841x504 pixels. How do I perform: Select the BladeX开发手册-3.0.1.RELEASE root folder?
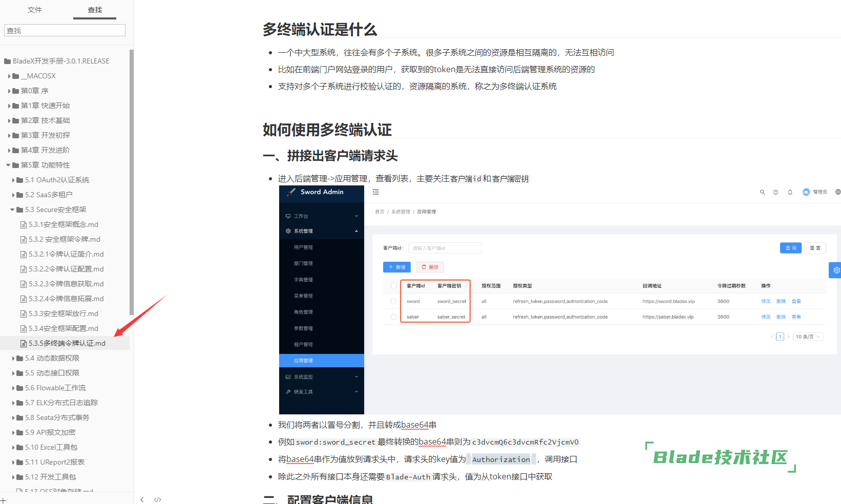61,61
